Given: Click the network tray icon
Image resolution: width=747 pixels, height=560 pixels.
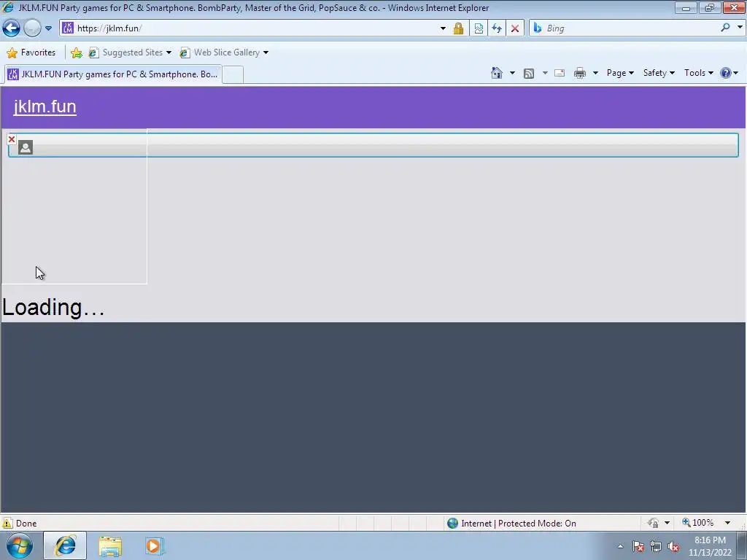Looking at the screenshot, I should 656,546.
